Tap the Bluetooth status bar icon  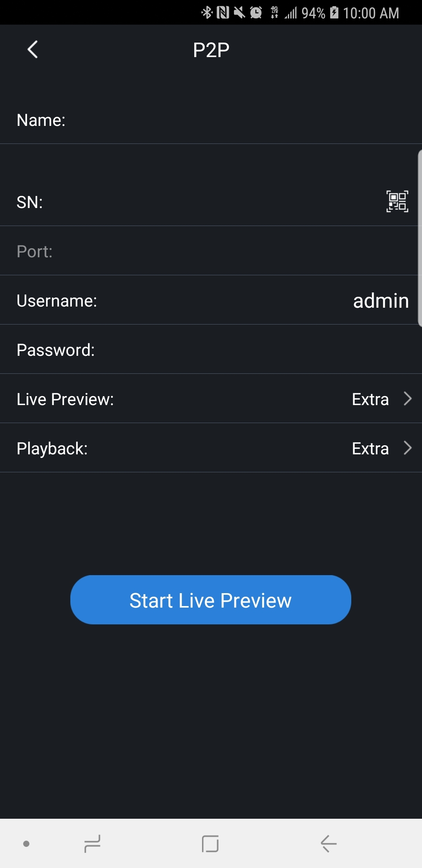tap(207, 13)
